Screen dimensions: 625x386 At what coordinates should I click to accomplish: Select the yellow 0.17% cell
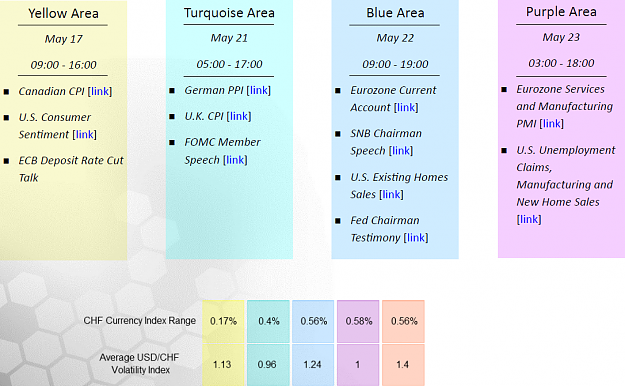[223, 321]
